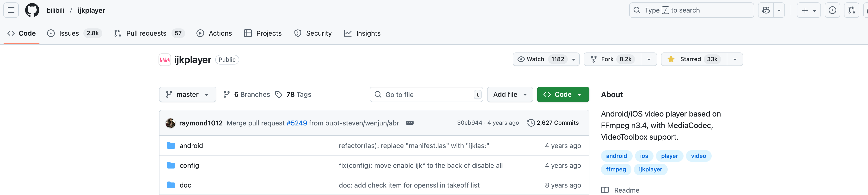868x195 pixels.
Task: Click the doc folder icon
Action: click(171, 185)
